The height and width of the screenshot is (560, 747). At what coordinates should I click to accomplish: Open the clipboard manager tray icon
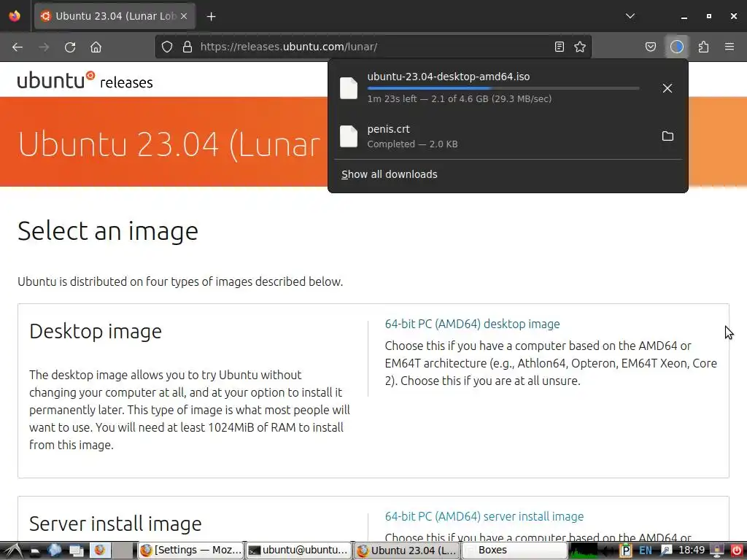[x=625, y=550]
